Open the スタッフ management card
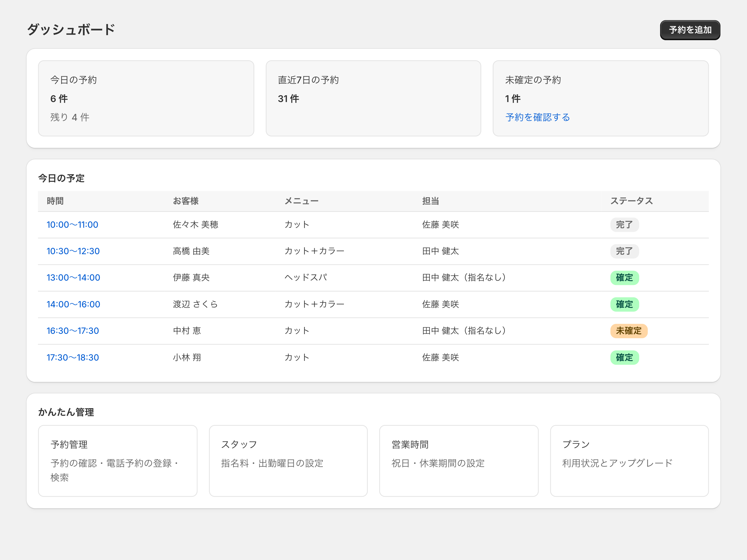This screenshot has width=747, height=560. [288, 461]
